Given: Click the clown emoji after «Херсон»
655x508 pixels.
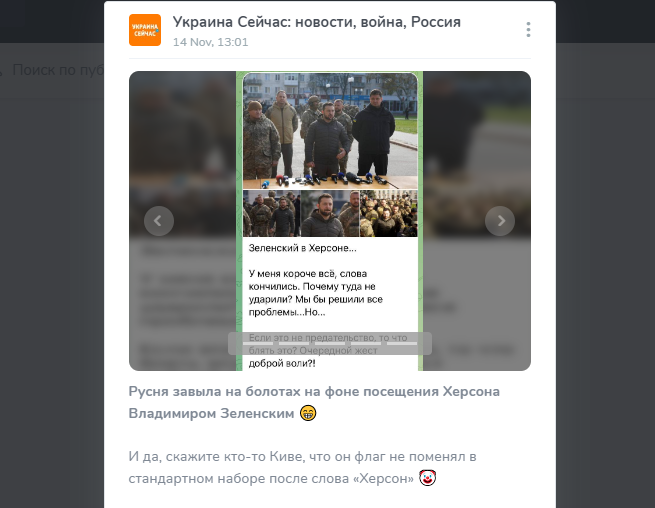Looking at the screenshot, I should (x=428, y=478).
